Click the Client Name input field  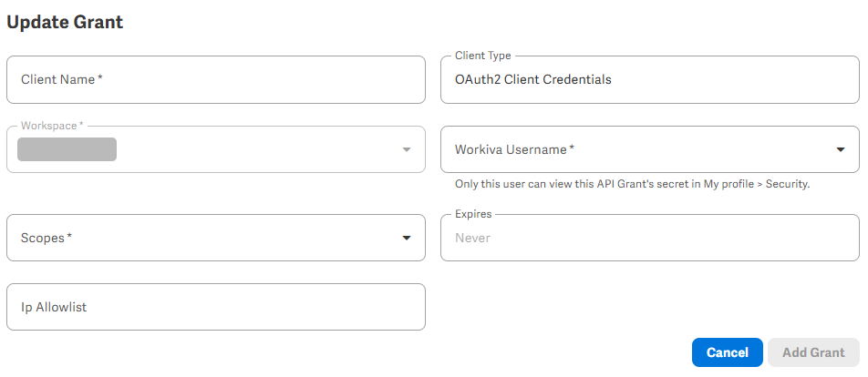pos(216,79)
